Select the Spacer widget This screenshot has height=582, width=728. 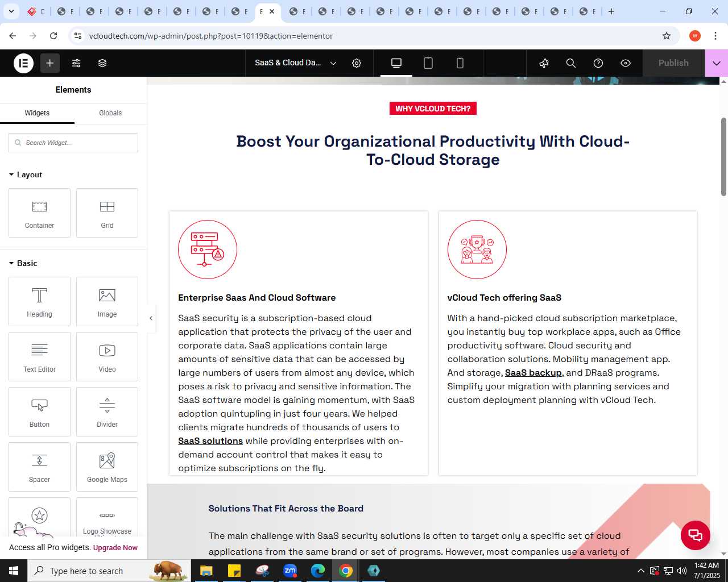click(x=39, y=467)
